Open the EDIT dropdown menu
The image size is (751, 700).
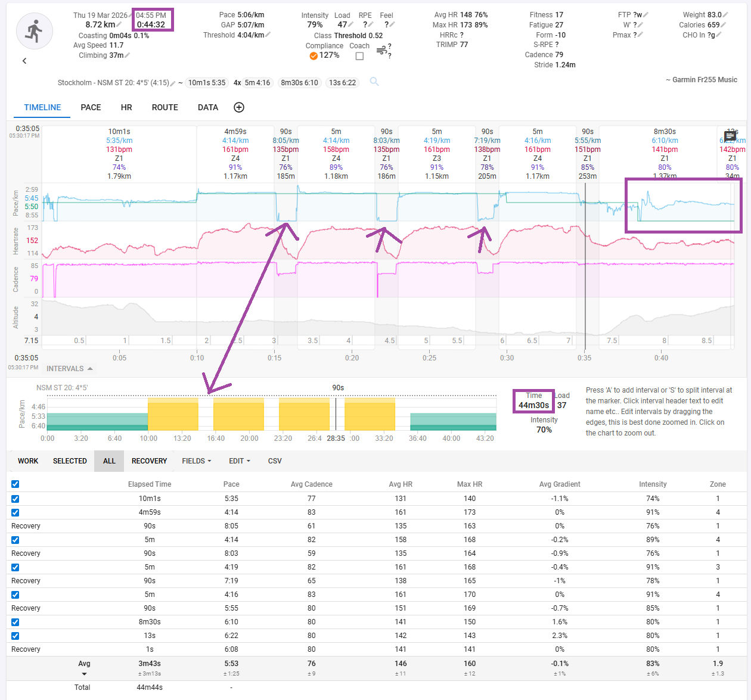(x=239, y=461)
